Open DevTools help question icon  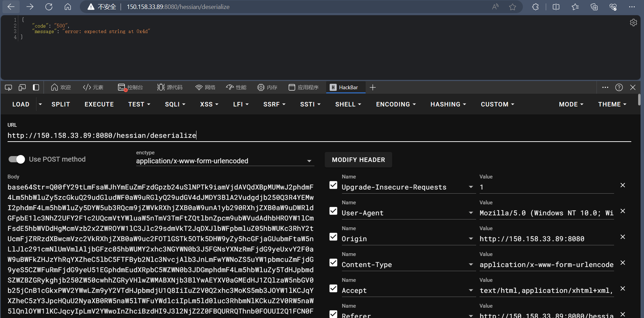[x=619, y=88]
